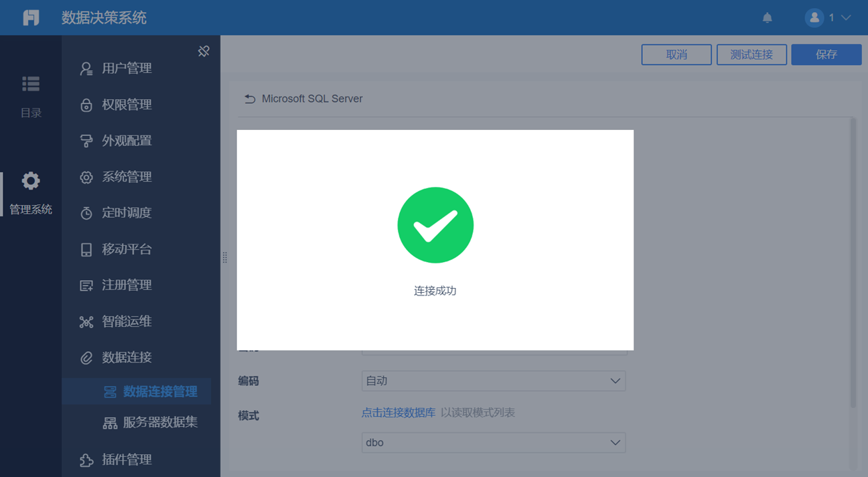Open the 目录 directory icon

[31, 84]
